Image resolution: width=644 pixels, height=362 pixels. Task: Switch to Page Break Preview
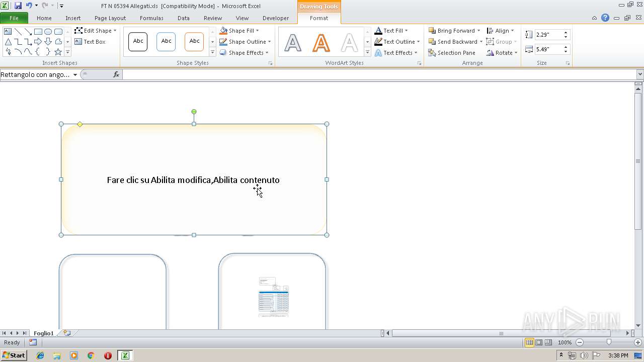click(548, 342)
